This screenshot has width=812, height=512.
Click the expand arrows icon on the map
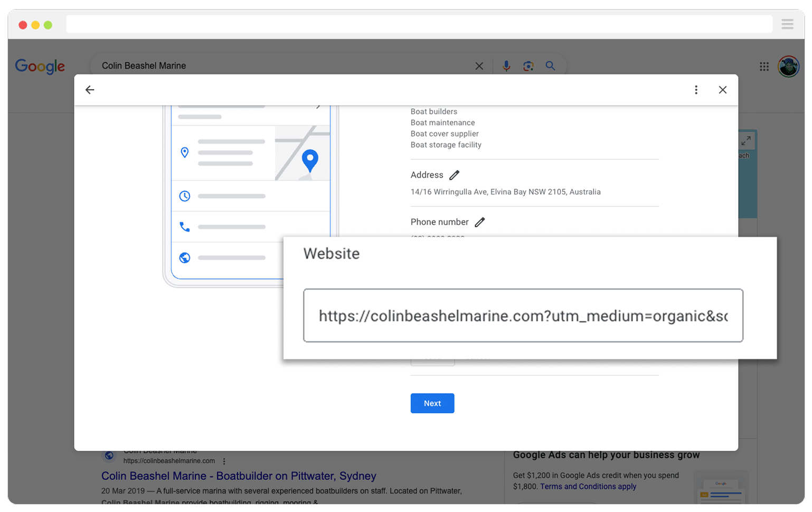point(745,141)
